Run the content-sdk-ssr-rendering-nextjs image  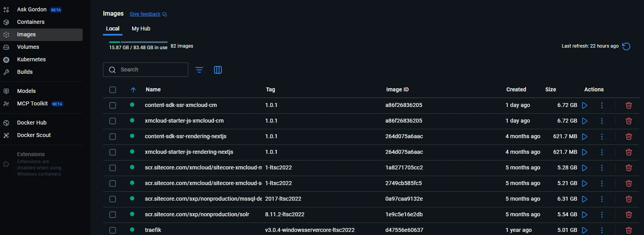coord(585,137)
